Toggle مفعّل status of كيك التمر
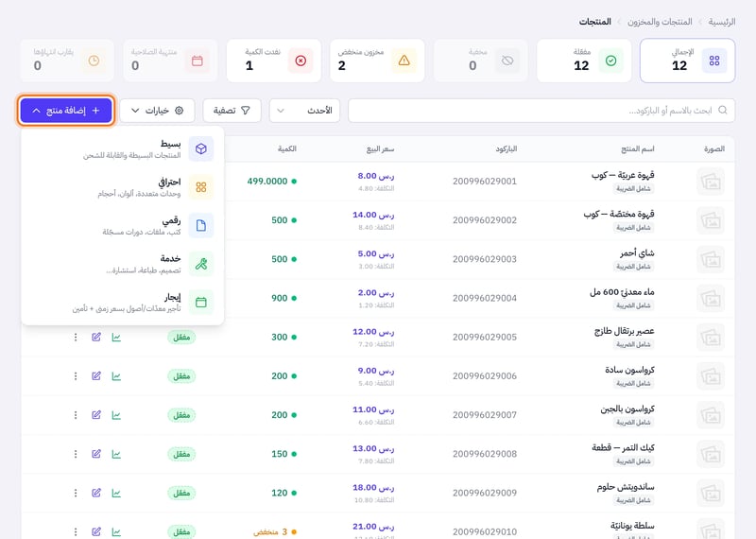The image size is (756, 539). click(181, 454)
